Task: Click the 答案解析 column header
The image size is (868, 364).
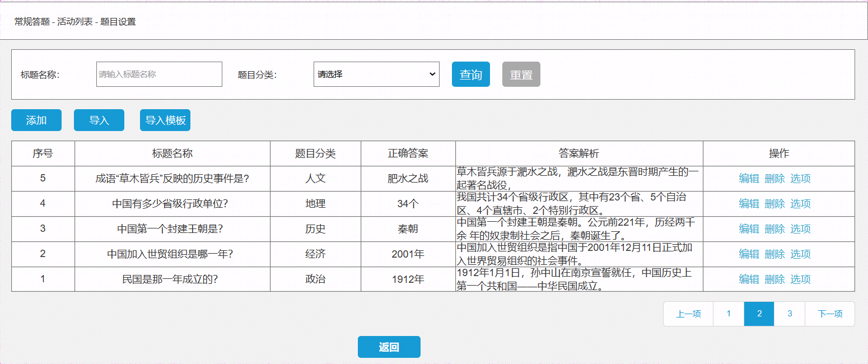Action: [579, 153]
